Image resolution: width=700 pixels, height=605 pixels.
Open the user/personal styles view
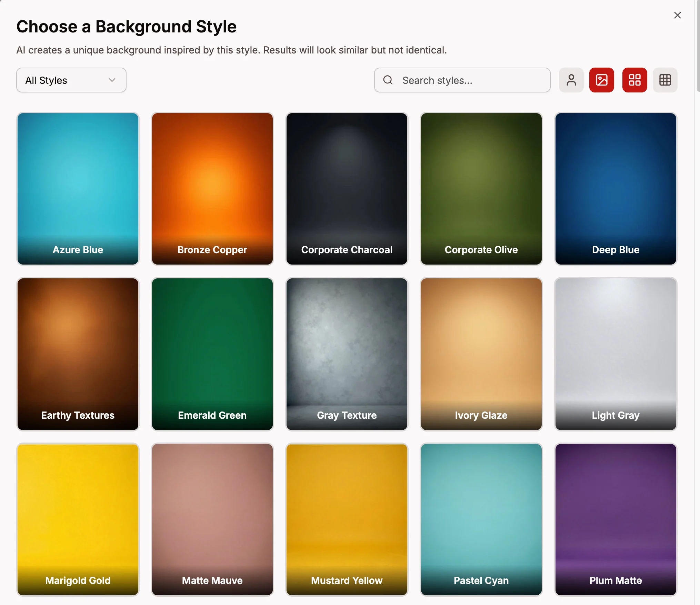pos(571,80)
